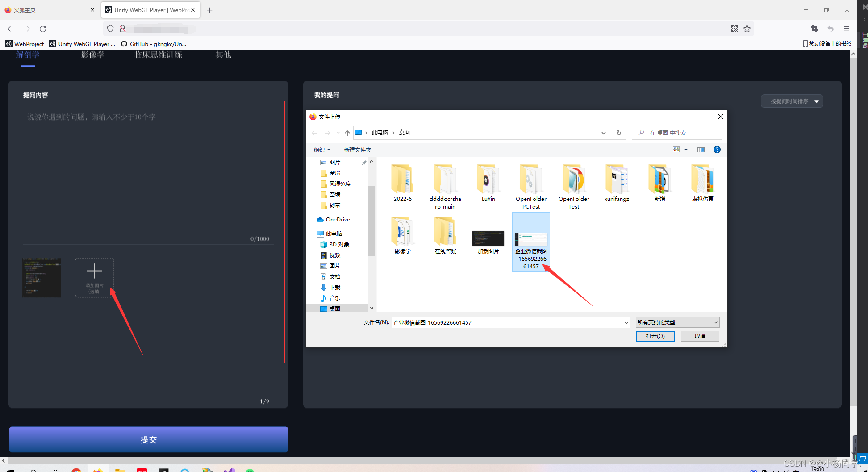Select 风湿免疫 folder in tree
The width and height of the screenshot is (868, 472).
click(340, 184)
